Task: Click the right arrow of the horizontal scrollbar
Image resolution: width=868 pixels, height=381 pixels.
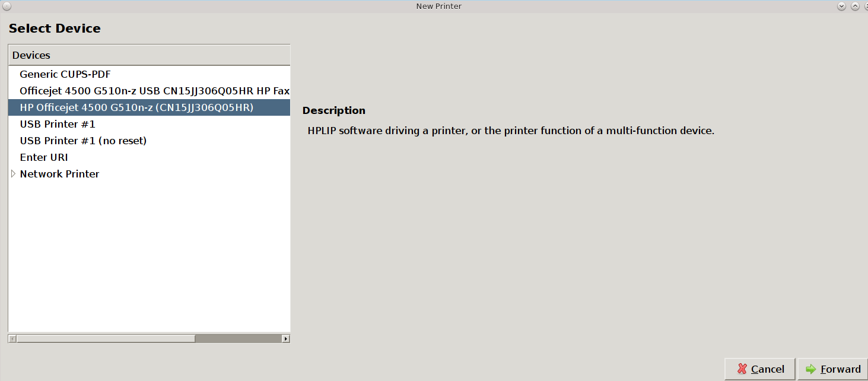Action: coord(286,339)
